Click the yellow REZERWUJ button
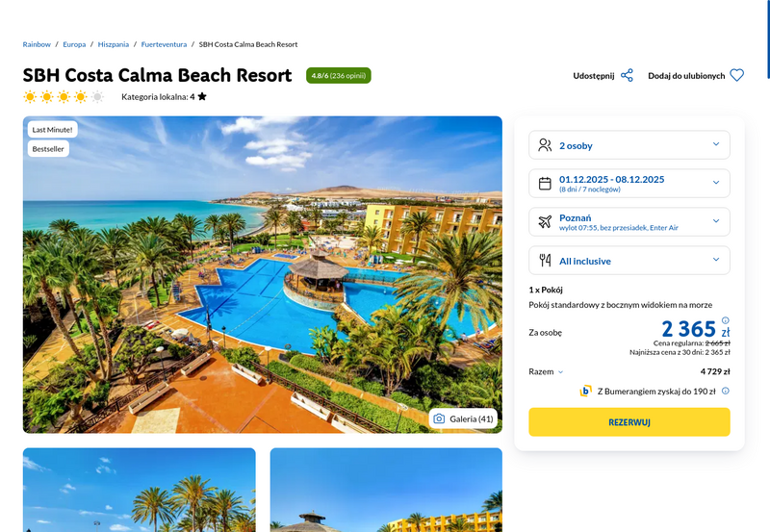 [x=629, y=422]
